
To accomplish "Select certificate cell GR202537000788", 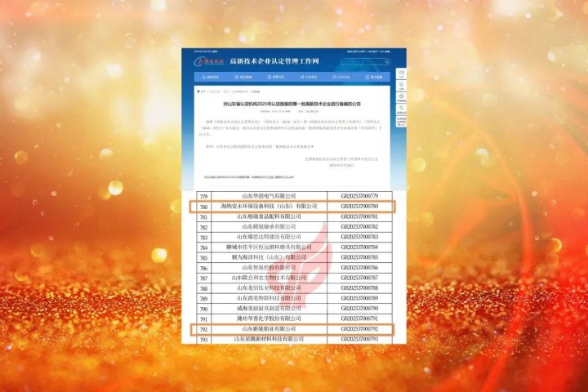I will tap(359, 288).
